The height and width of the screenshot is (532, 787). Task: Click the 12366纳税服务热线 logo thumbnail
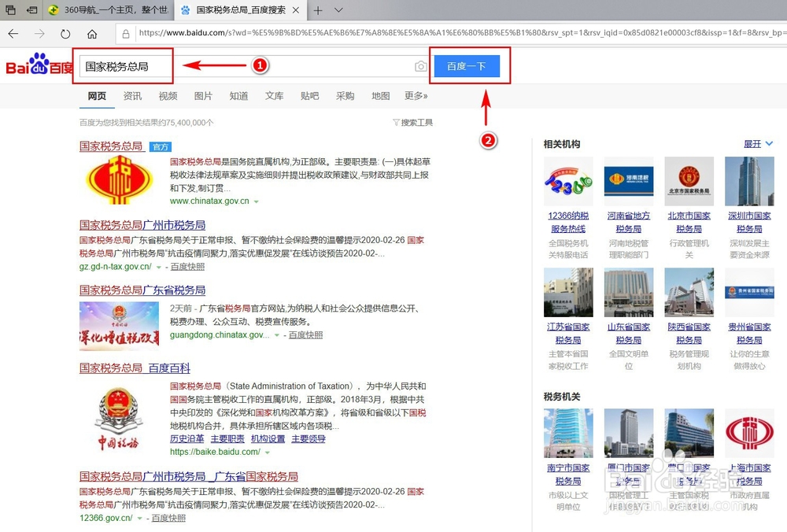coord(568,181)
